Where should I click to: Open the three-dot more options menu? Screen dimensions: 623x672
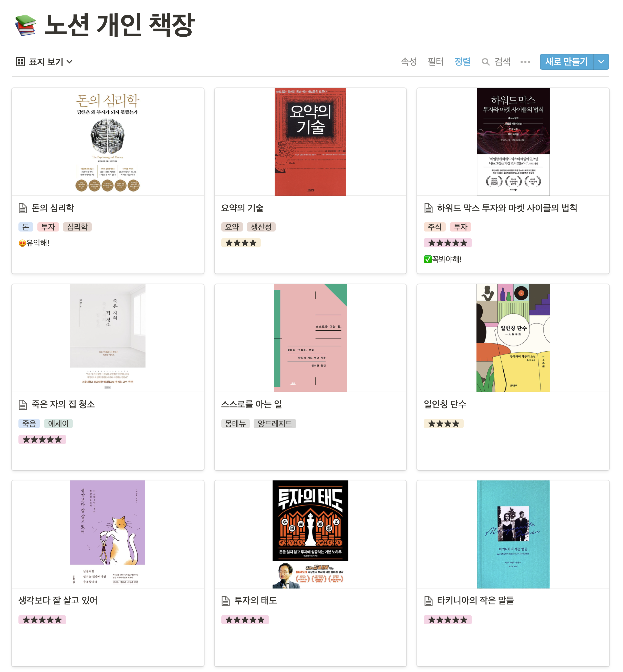click(x=525, y=62)
